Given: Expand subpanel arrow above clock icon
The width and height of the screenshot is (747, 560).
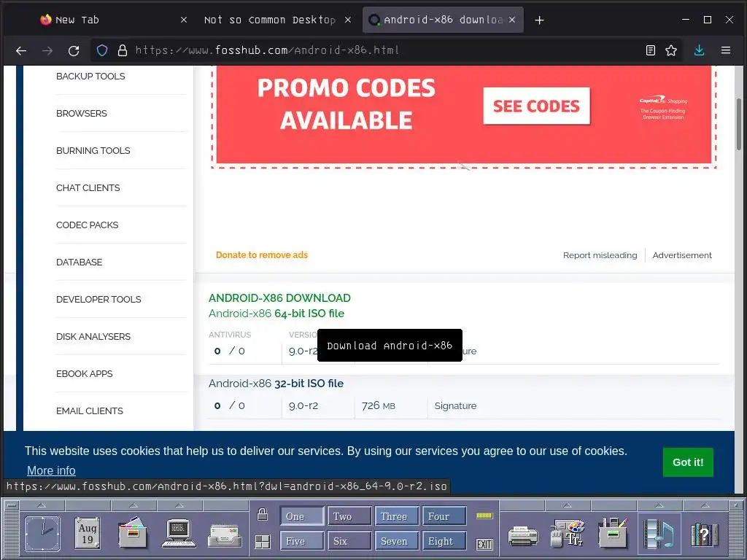Looking at the screenshot, I should click(42, 505).
